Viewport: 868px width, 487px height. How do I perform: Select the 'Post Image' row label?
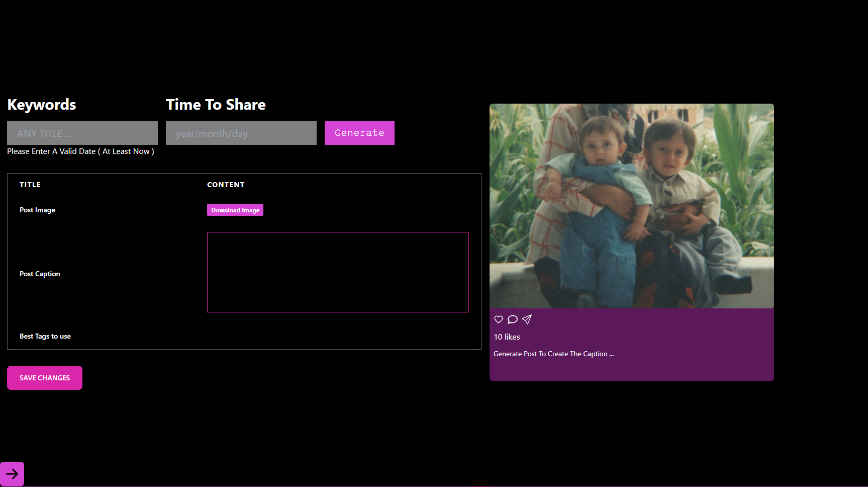pos(38,210)
